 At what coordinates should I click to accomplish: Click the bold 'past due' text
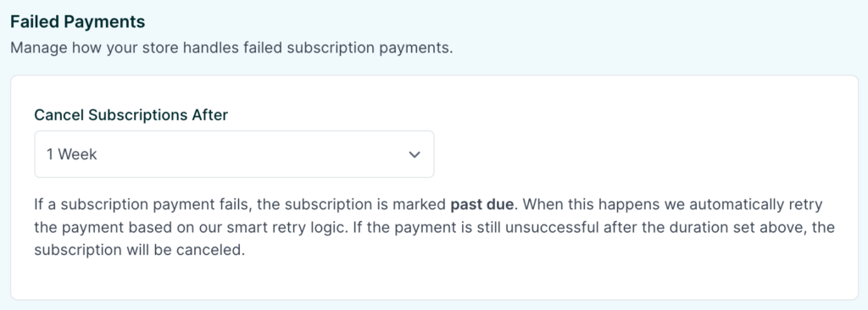[x=481, y=205]
